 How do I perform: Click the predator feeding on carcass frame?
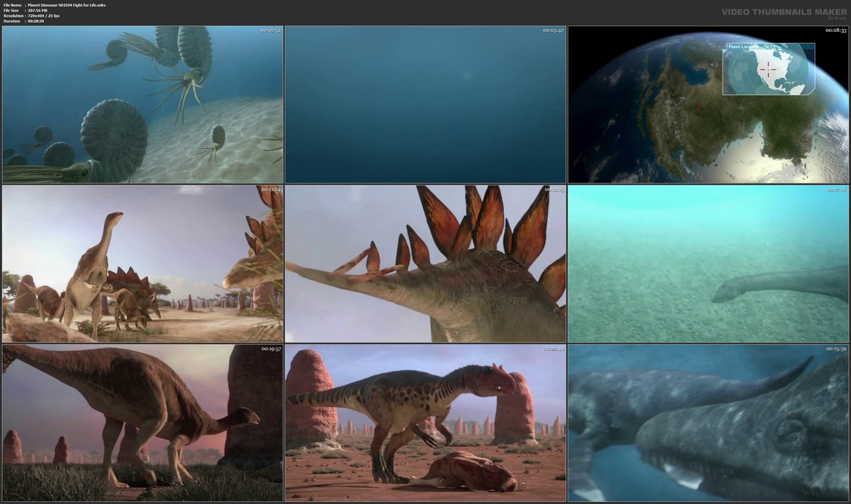point(425,422)
